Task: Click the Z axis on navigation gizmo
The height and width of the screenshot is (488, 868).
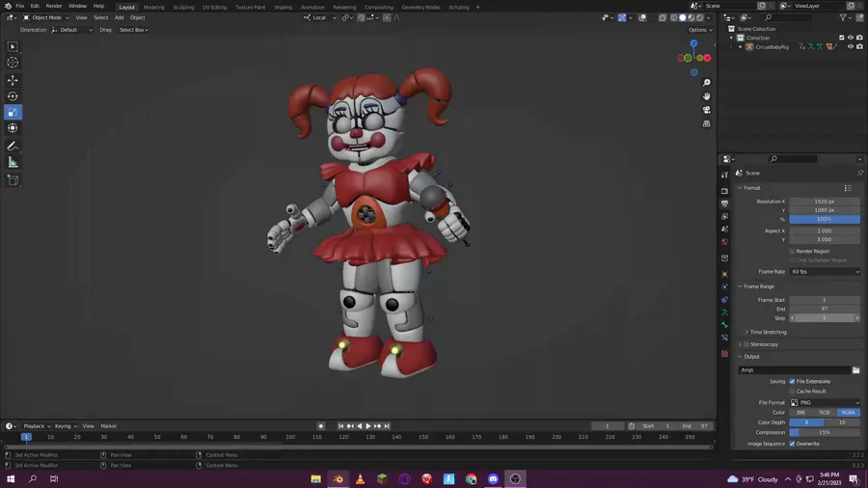Action: point(693,43)
